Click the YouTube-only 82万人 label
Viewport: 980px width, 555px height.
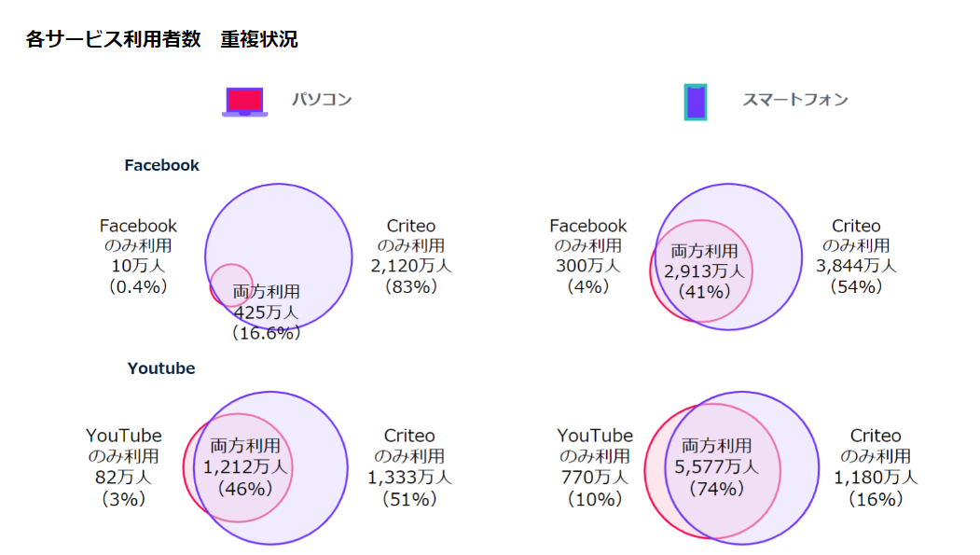[124, 477]
